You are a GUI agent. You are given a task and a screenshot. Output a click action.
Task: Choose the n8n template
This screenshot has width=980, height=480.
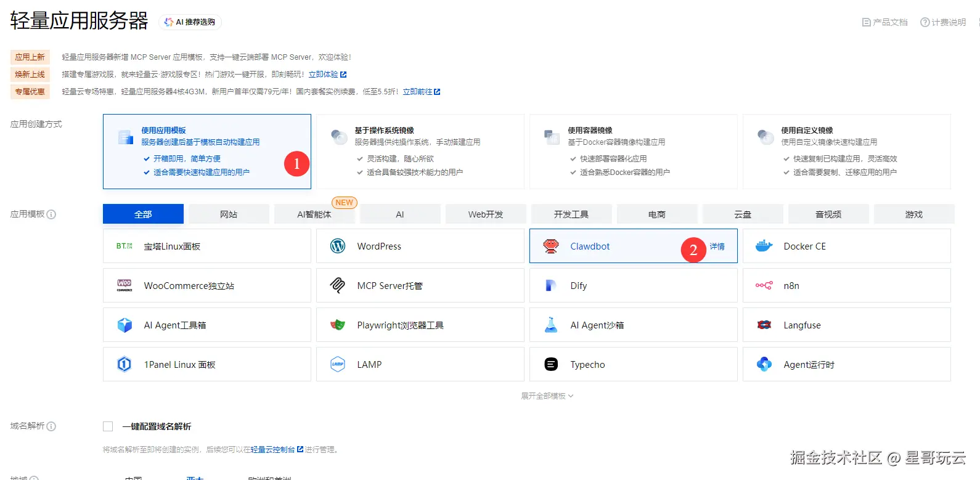(x=847, y=285)
